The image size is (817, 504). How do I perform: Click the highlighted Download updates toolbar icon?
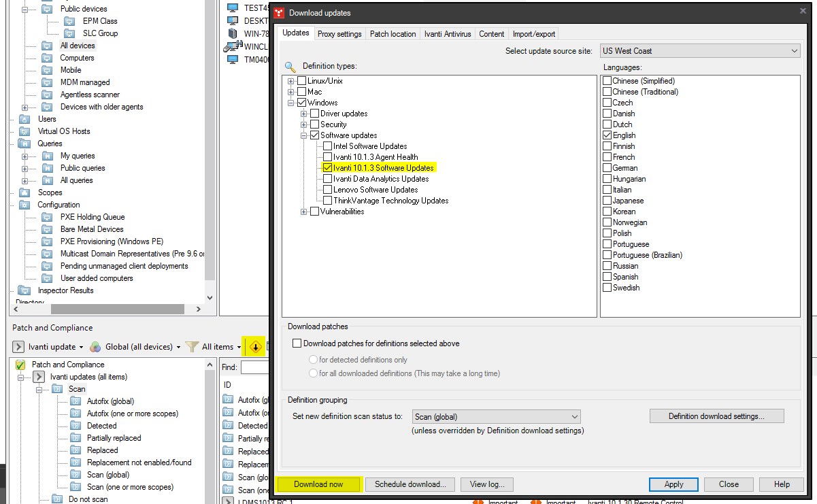click(x=255, y=346)
